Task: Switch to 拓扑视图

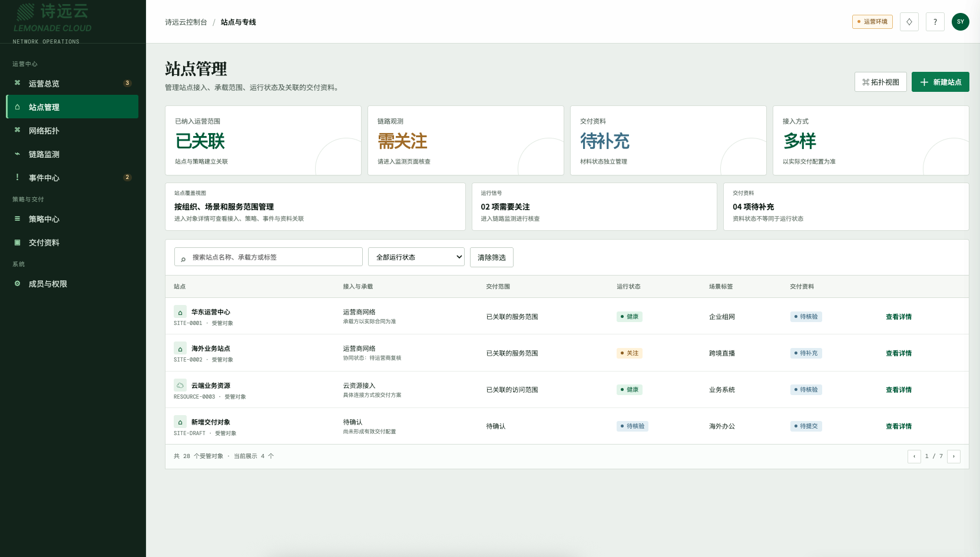Action: coord(880,82)
